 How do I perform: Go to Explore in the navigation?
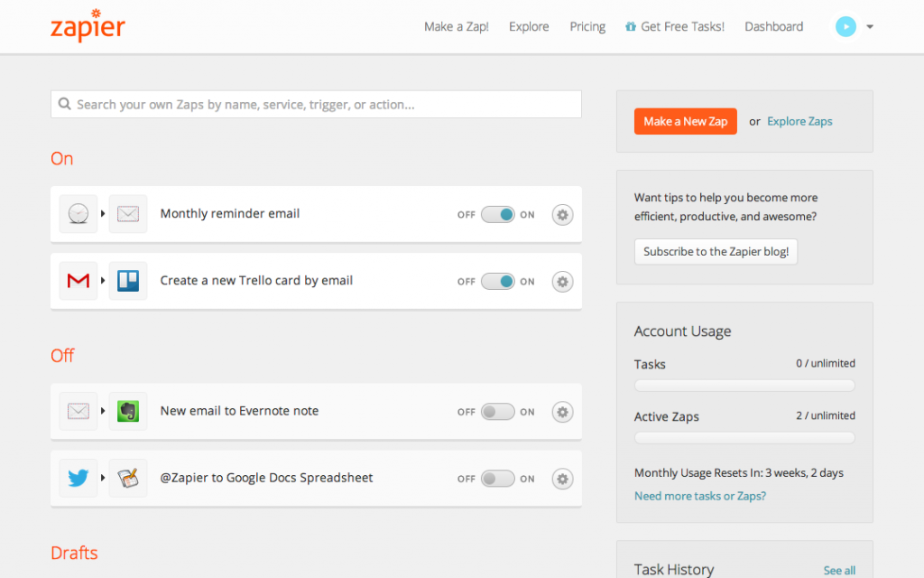click(x=529, y=26)
